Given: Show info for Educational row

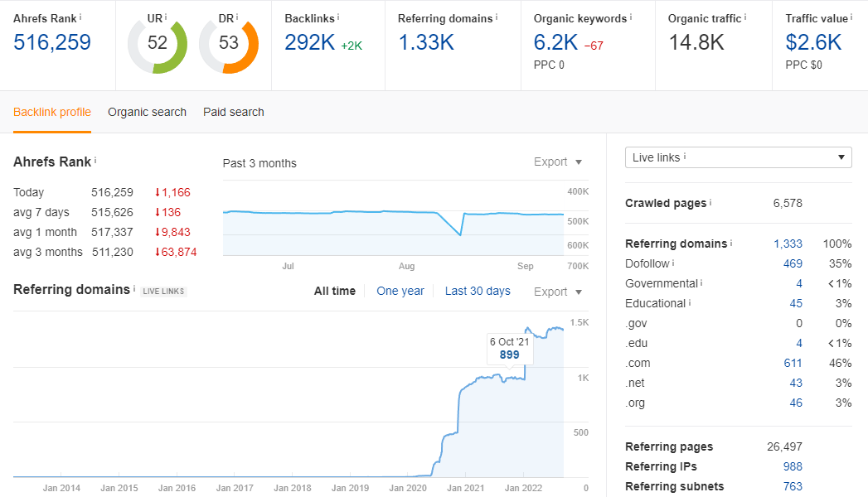Looking at the screenshot, I should [690, 302].
